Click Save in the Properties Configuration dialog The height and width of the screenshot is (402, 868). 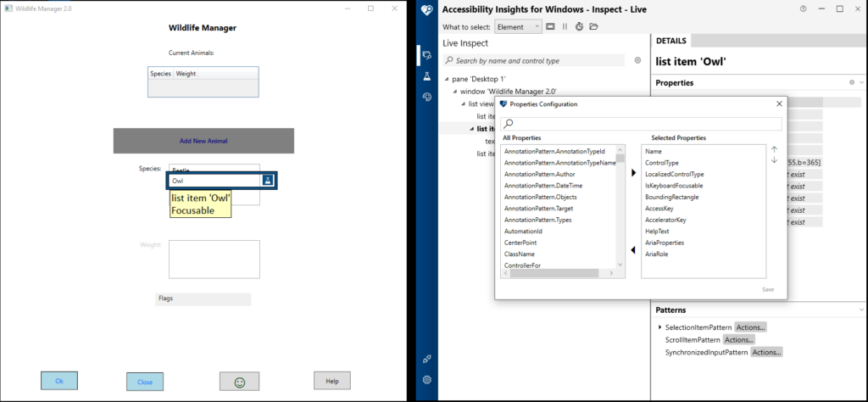pos(768,289)
